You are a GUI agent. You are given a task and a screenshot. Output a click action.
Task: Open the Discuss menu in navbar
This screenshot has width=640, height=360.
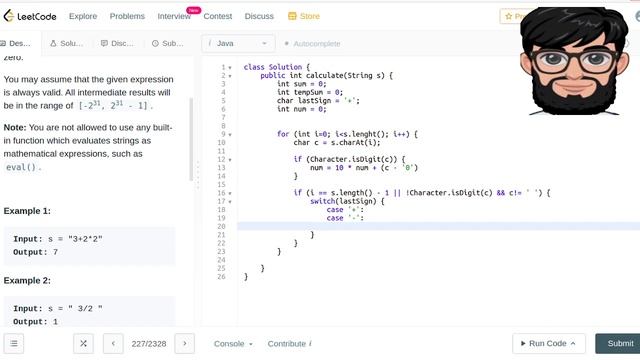click(259, 16)
